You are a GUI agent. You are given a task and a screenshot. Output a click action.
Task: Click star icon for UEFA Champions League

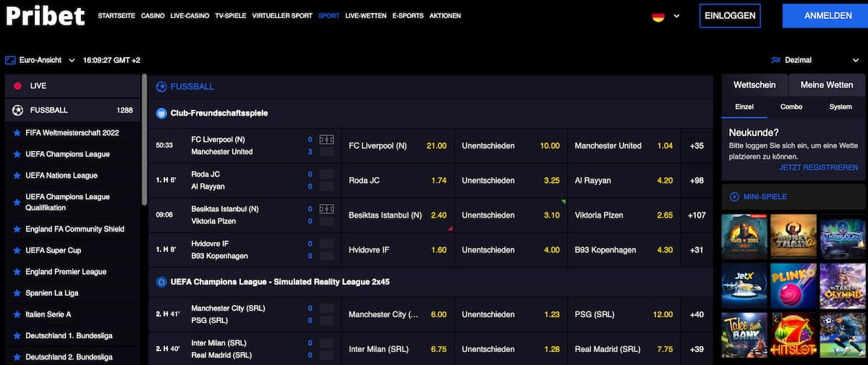pyautogui.click(x=17, y=154)
